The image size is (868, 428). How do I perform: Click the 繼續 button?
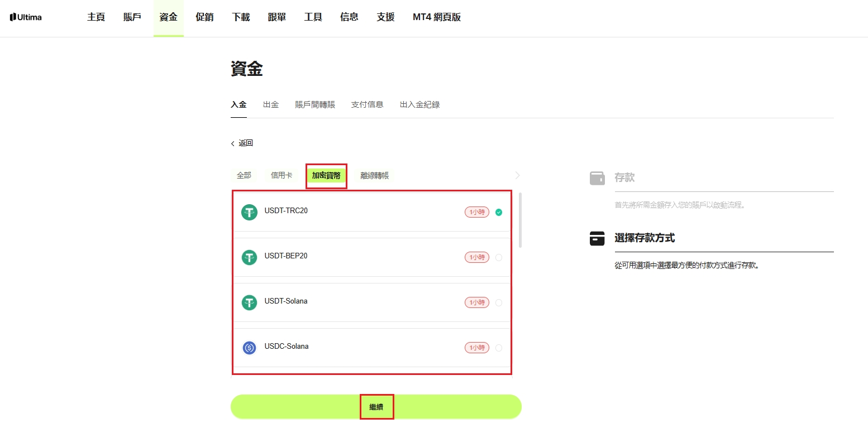pos(376,407)
